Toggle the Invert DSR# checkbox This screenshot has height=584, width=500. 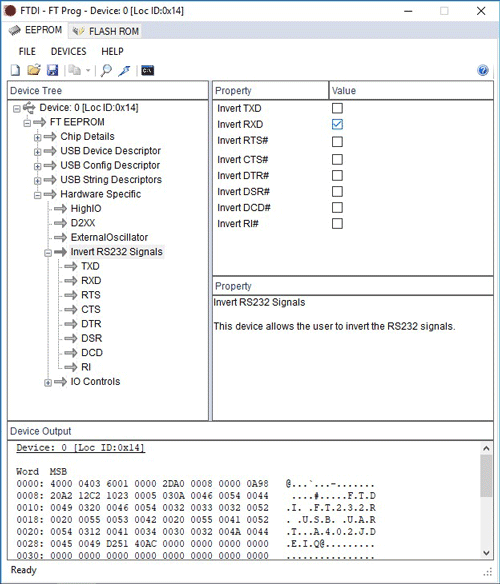[x=337, y=191]
